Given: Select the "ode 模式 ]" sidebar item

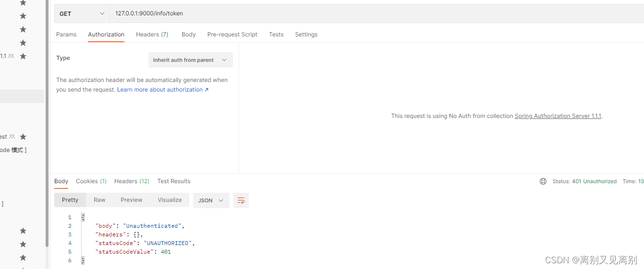Looking at the screenshot, I should coord(13,150).
